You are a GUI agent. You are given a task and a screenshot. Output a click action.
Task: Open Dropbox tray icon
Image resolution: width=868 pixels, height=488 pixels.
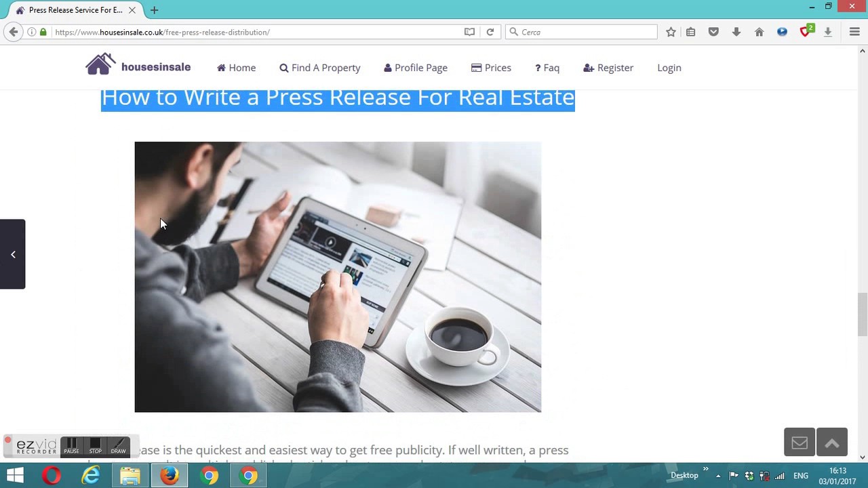749,476
